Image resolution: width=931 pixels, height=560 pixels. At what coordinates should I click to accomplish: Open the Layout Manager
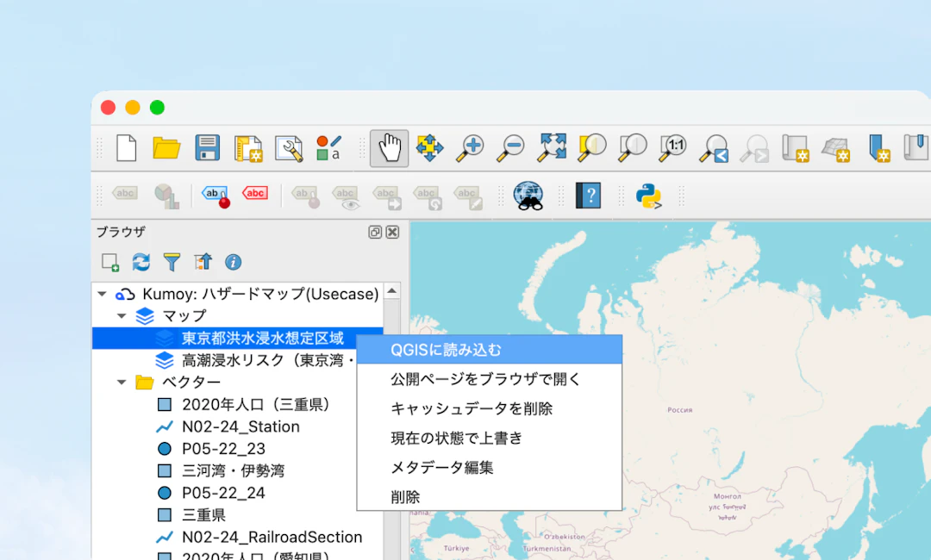(x=289, y=148)
